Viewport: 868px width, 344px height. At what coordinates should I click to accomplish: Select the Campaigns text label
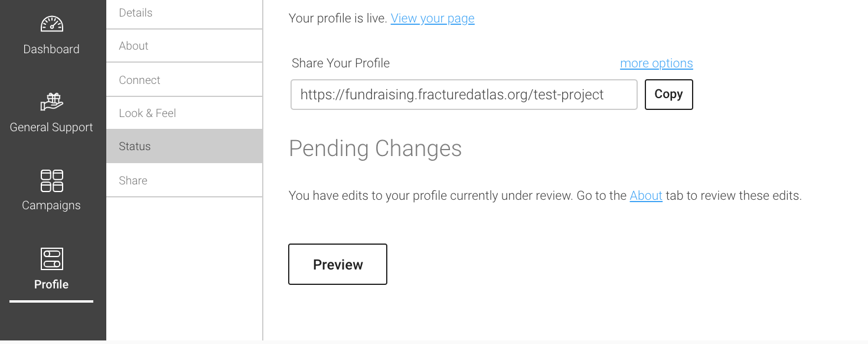[x=51, y=205]
